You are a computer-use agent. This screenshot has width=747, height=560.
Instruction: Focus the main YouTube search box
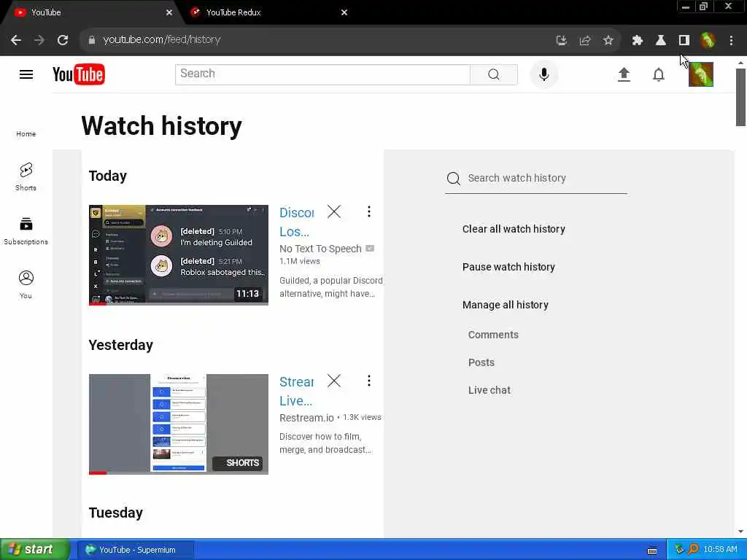[x=322, y=75]
